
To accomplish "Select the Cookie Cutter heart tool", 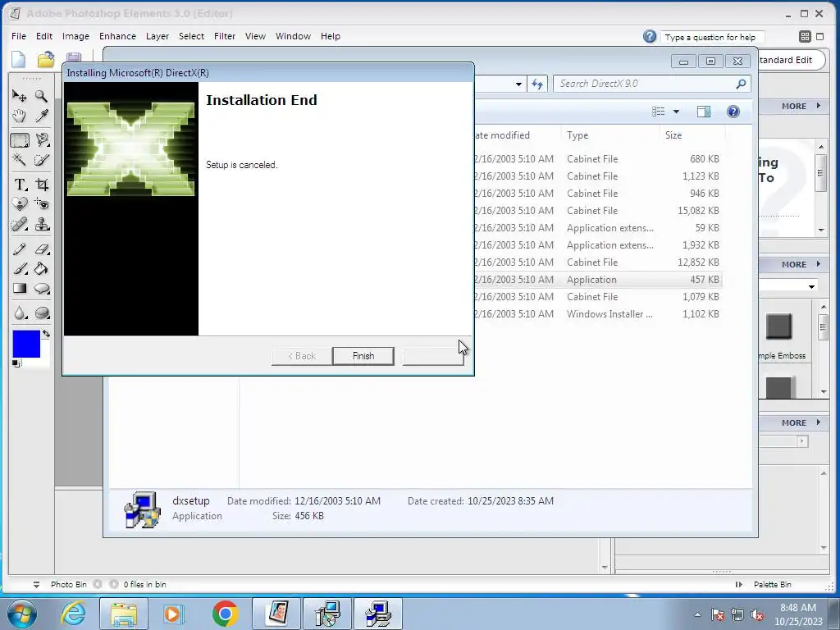I will click(20, 204).
